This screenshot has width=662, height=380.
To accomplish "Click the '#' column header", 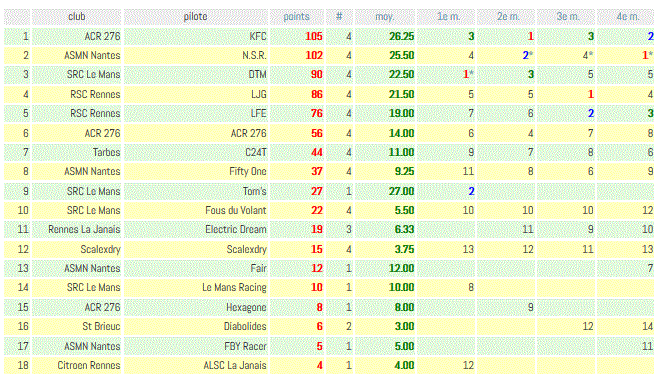I will click(x=339, y=17).
